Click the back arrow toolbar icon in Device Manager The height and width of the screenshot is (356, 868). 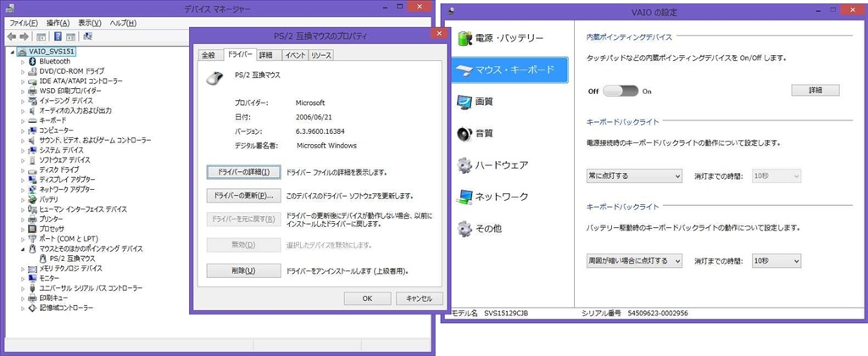[x=11, y=36]
